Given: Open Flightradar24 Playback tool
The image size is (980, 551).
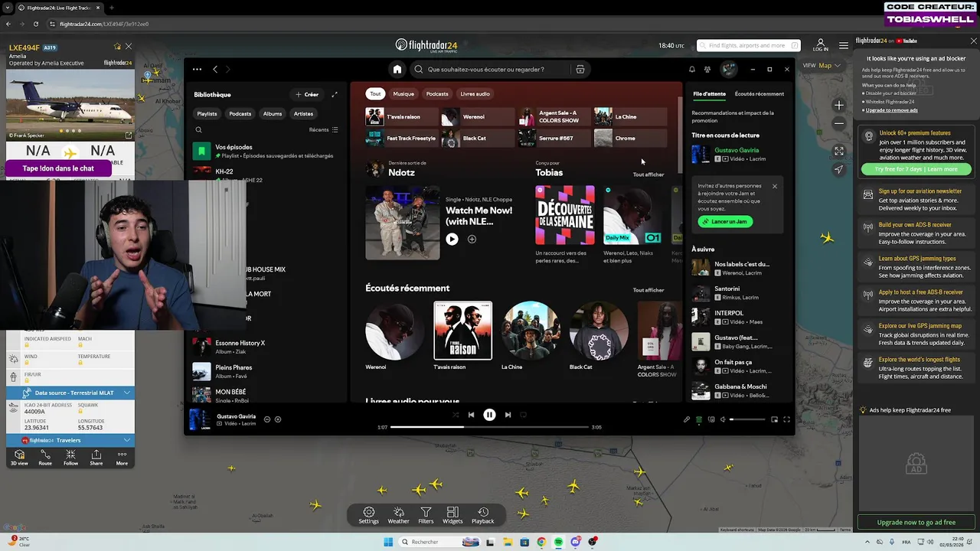Looking at the screenshot, I should pos(482,515).
